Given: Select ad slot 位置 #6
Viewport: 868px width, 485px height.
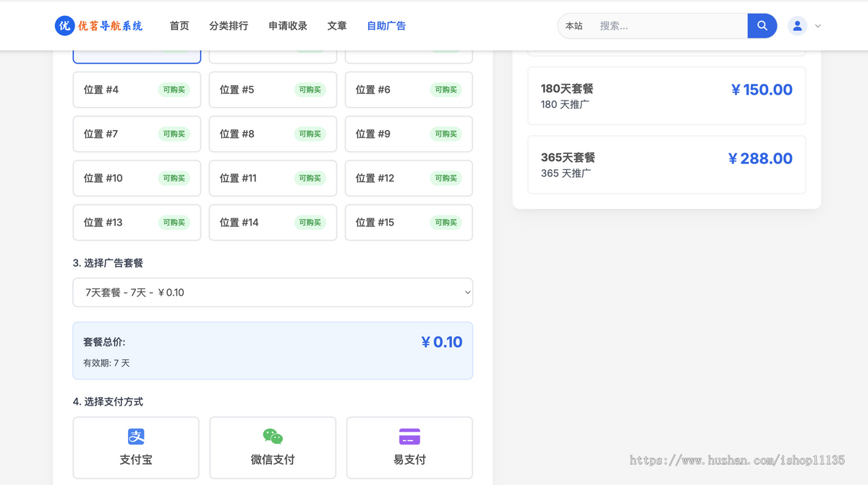Looking at the screenshot, I should point(409,90).
